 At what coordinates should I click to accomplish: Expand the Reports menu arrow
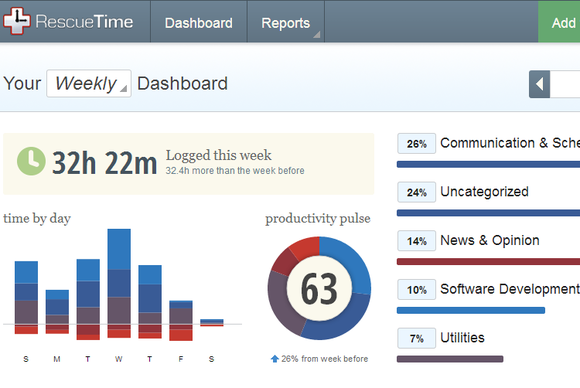pyautogui.click(x=317, y=35)
